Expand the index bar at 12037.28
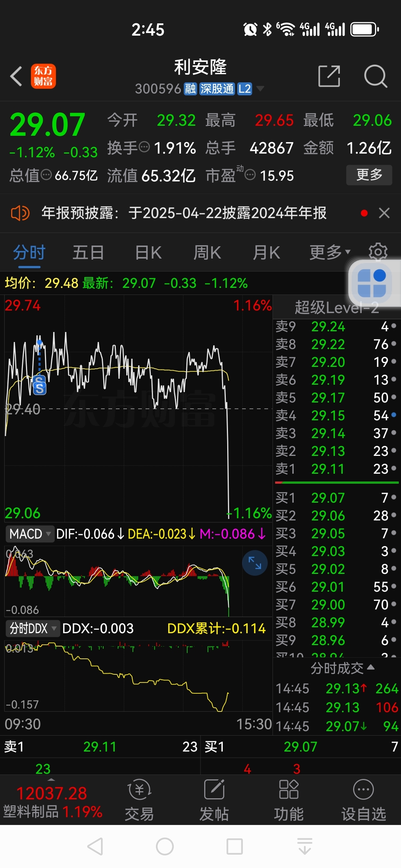 click(x=52, y=780)
